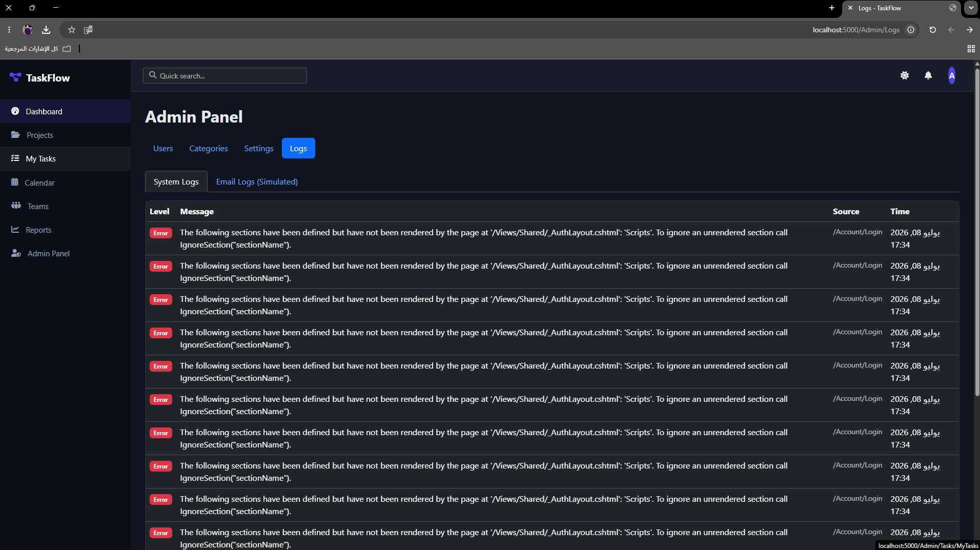
Task: Bookmark this page with star icon
Action: coord(72,30)
